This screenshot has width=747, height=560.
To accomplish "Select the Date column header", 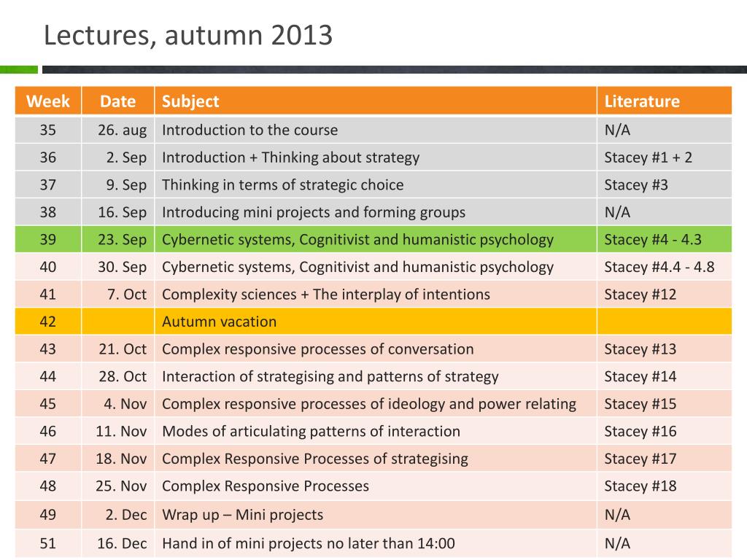I will point(117,101).
